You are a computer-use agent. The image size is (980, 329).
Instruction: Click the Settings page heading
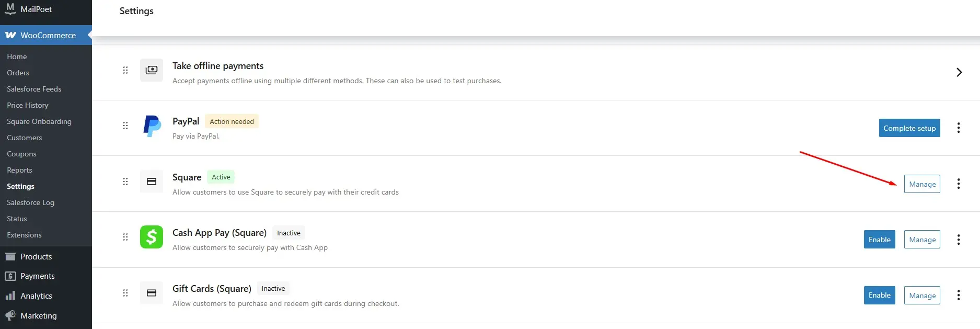(x=136, y=11)
